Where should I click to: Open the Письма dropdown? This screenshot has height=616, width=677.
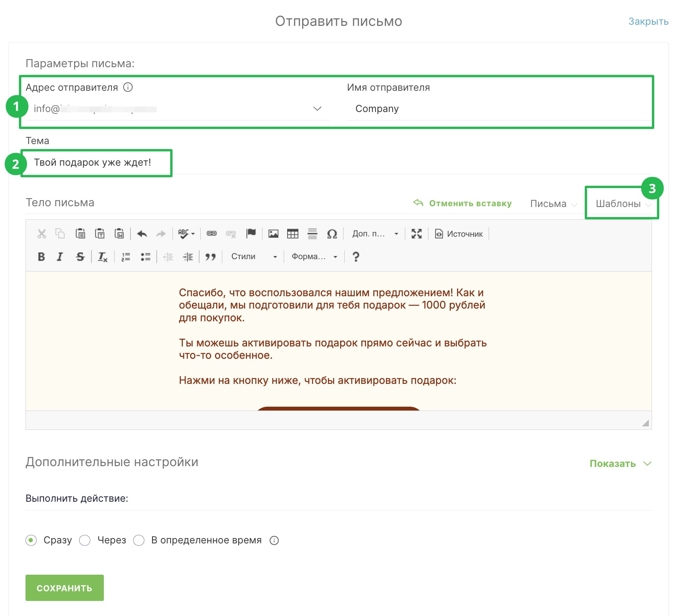(x=553, y=204)
